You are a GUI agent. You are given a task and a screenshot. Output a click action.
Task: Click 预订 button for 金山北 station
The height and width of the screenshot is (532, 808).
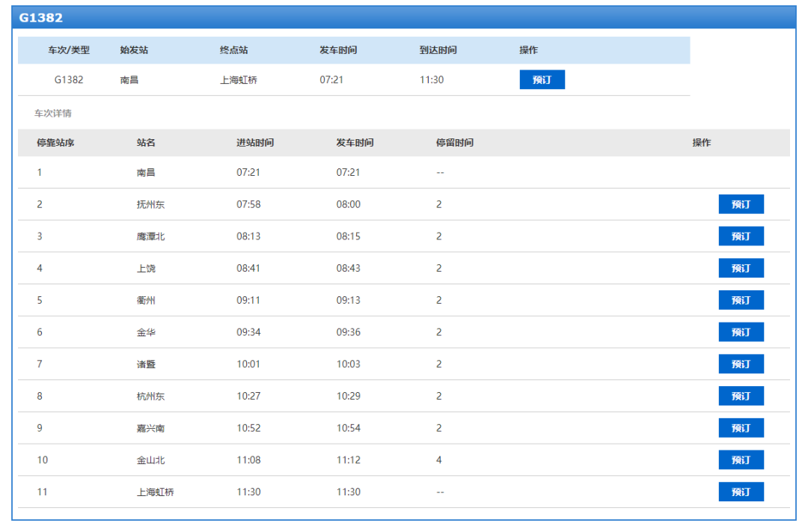pyautogui.click(x=741, y=460)
